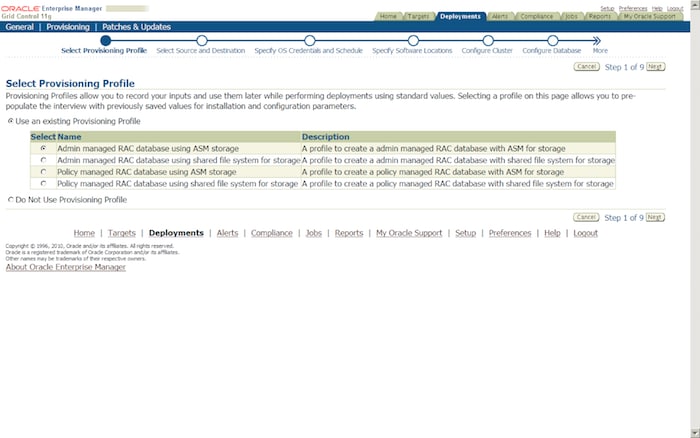Screen dimensions: 700x438
Task: Click footer Logout link
Action: click(x=585, y=233)
